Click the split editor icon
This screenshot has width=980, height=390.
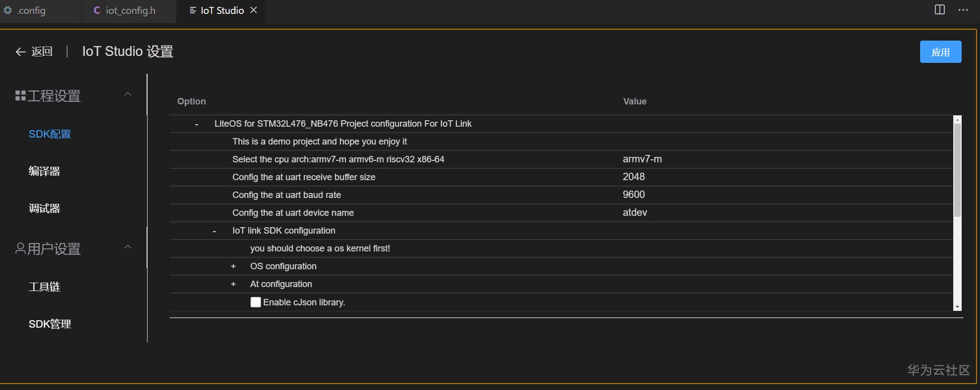(939, 10)
